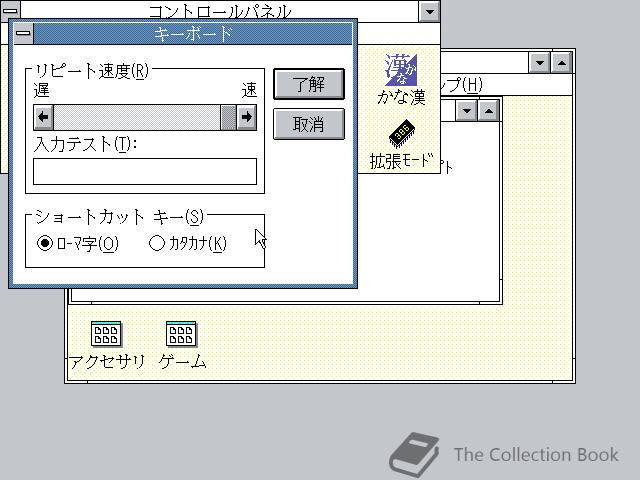Minimize the コントロールパネル window with down arrow
640x480 pixels.
tap(429, 11)
